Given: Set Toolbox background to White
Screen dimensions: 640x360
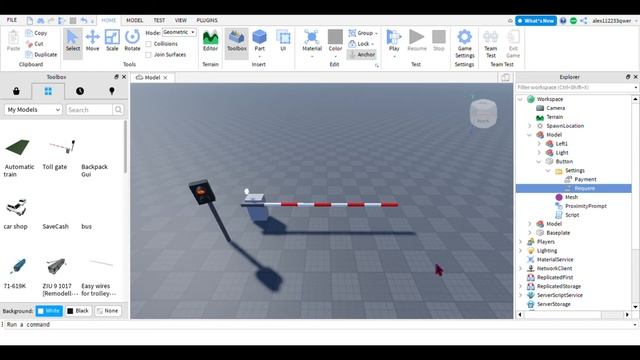Looking at the screenshot, I should pyautogui.click(x=49, y=311).
